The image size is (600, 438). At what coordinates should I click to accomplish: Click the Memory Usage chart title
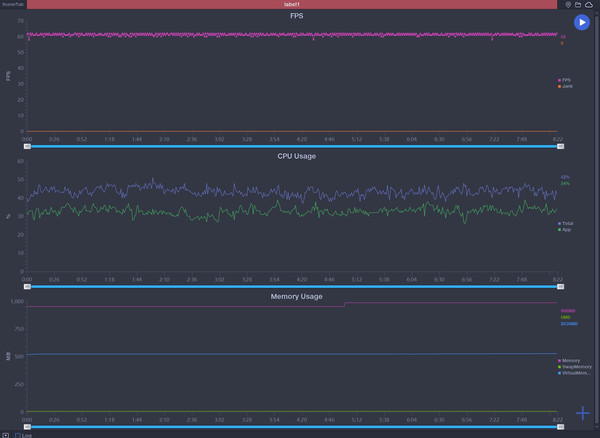pyautogui.click(x=297, y=296)
